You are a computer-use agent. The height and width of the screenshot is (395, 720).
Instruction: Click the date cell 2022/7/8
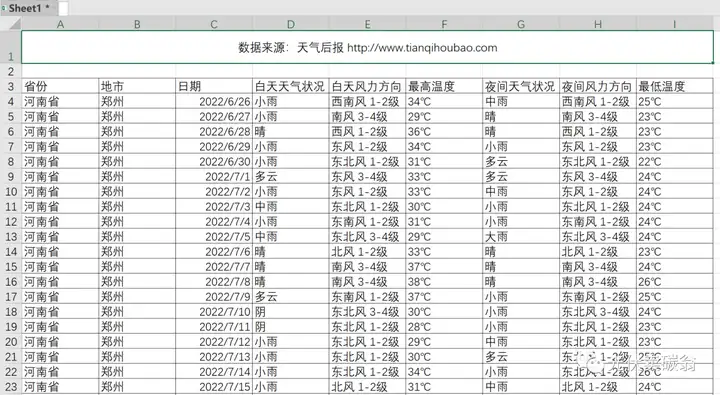click(214, 282)
